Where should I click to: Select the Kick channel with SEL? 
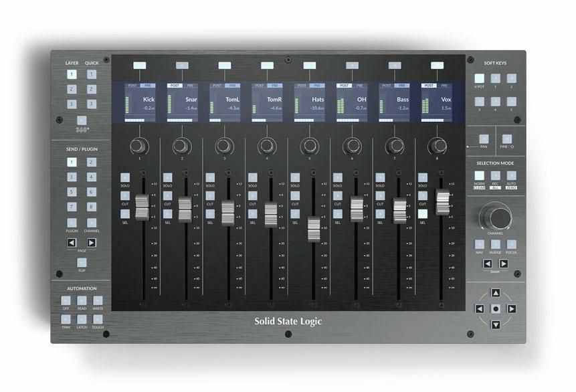coord(125,214)
